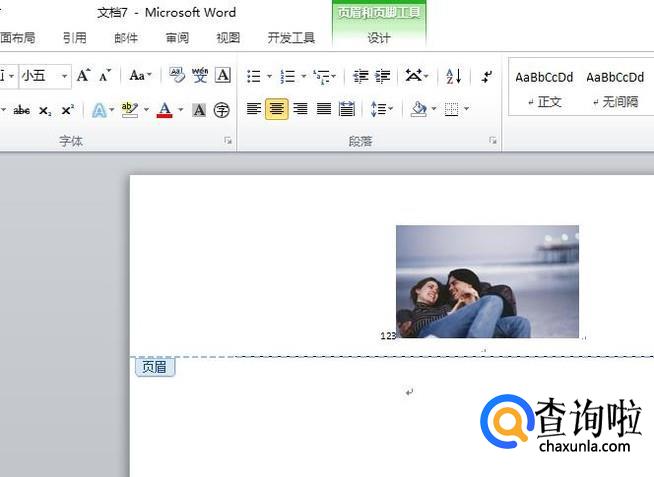Open the 引用 tab
Viewport: 654px width, 477px height.
click(x=75, y=38)
